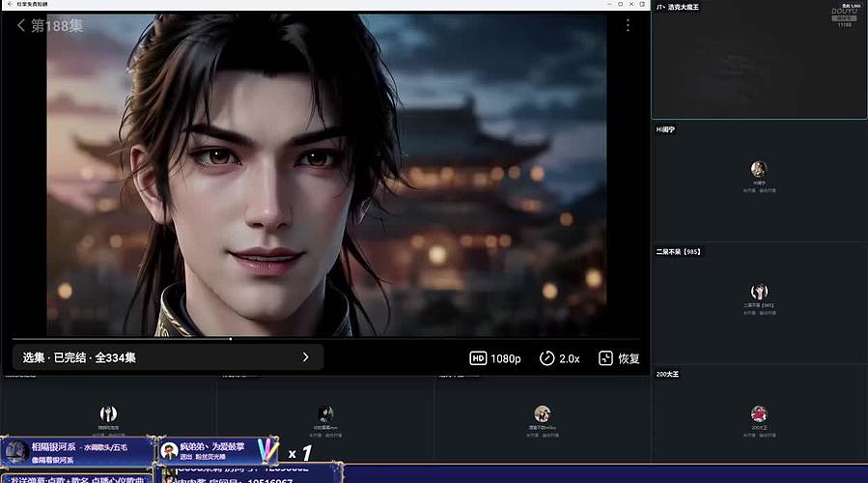The image size is (868, 483).
Task: Click the 200大王 panel name label
Action: tap(667, 375)
